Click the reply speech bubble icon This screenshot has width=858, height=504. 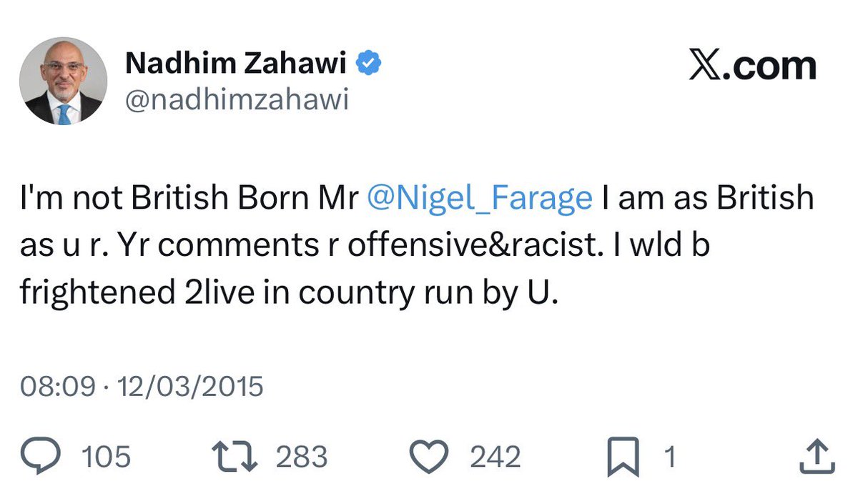(42, 456)
